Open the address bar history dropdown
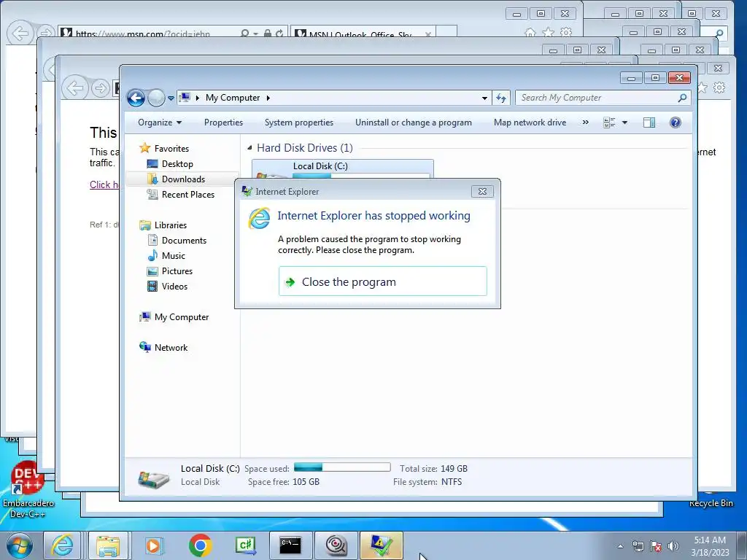 pyautogui.click(x=484, y=98)
